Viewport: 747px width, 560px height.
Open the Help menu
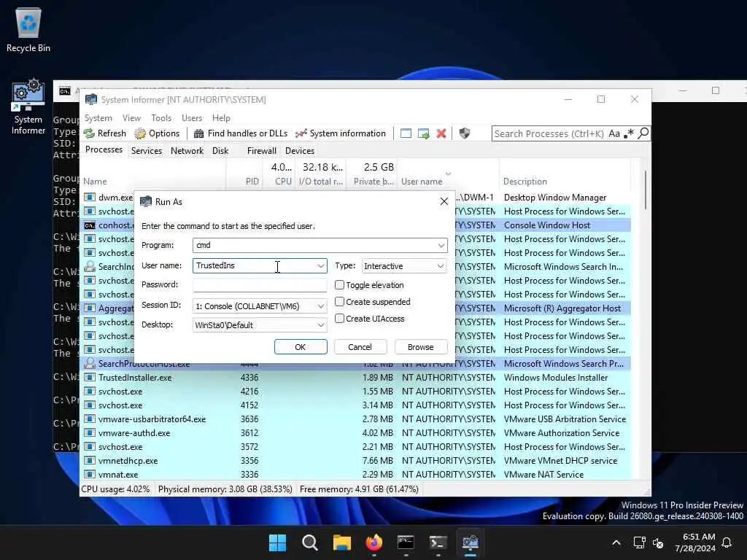(221, 117)
